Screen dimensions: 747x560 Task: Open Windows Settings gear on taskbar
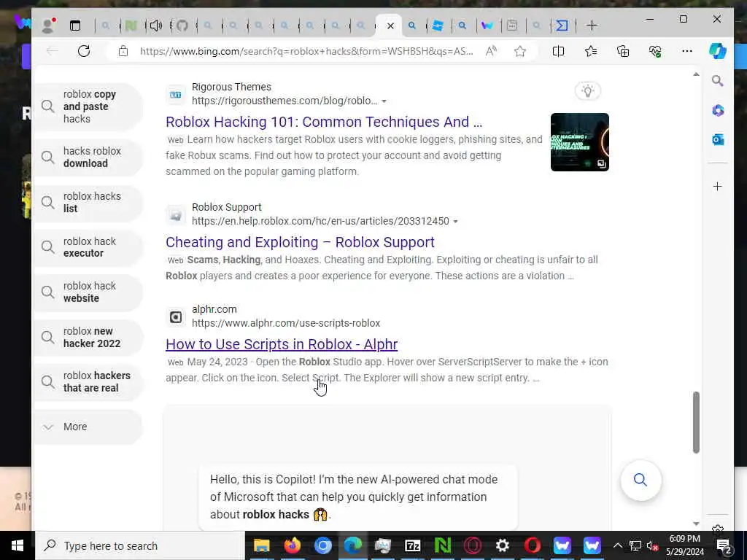tap(502, 545)
